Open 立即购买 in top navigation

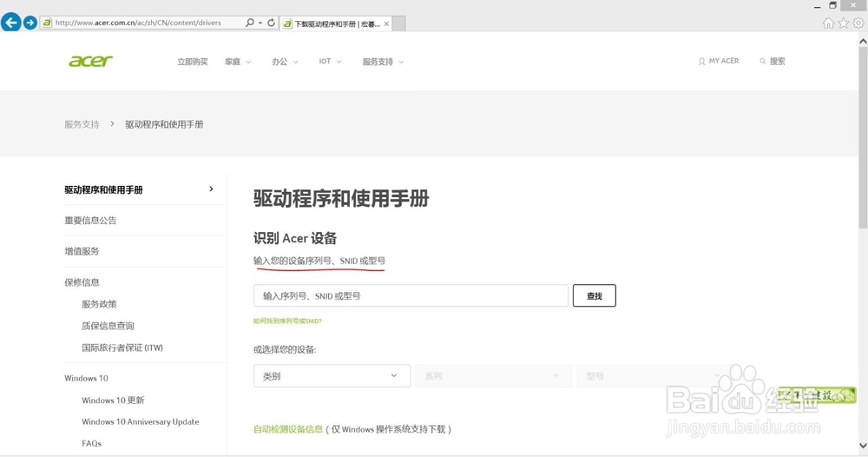tap(192, 62)
